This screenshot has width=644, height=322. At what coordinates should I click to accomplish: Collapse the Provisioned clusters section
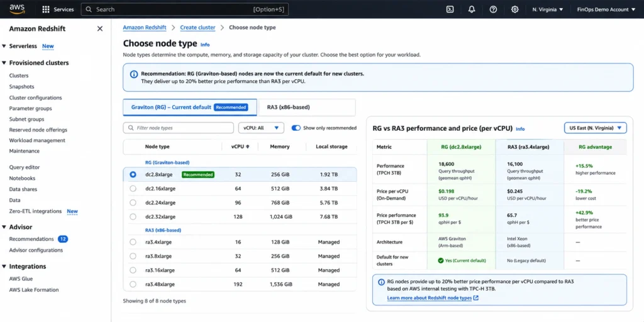click(4, 63)
